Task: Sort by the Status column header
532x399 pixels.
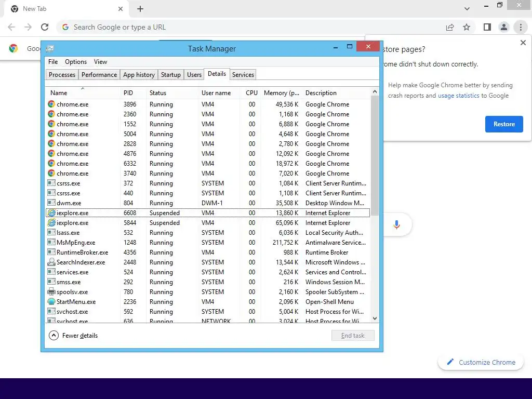Action: 172,93
